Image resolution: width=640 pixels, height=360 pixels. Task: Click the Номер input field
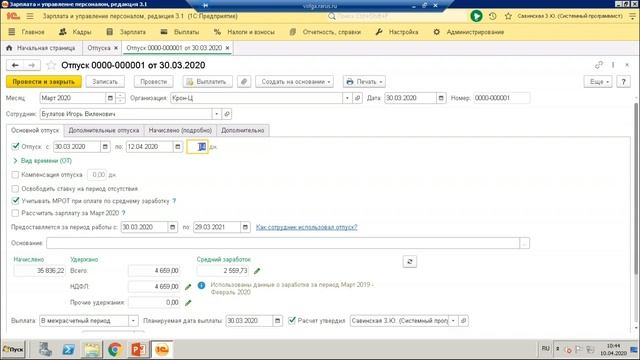pyautogui.click(x=501, y=98)
